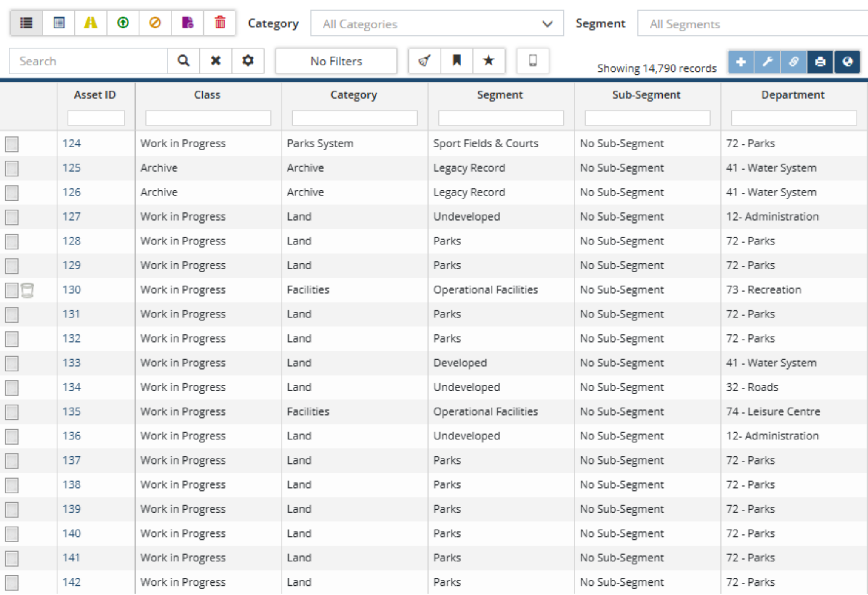This screenshot has height=595, width=868.
Task: Click 'Sport Fields & Courts' segment cell
Action: click(486, 144)
